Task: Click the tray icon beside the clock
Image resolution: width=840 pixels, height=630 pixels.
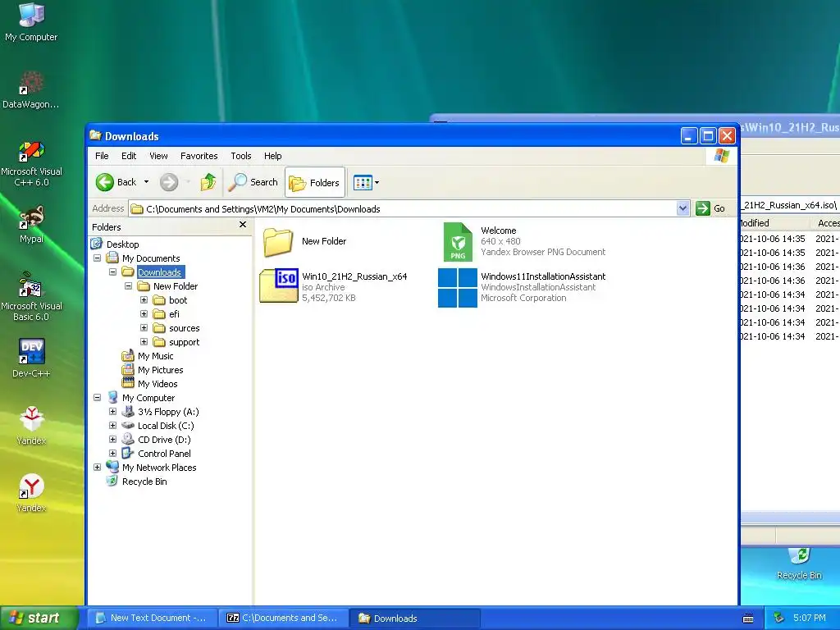Action: [x=778, y=618]
